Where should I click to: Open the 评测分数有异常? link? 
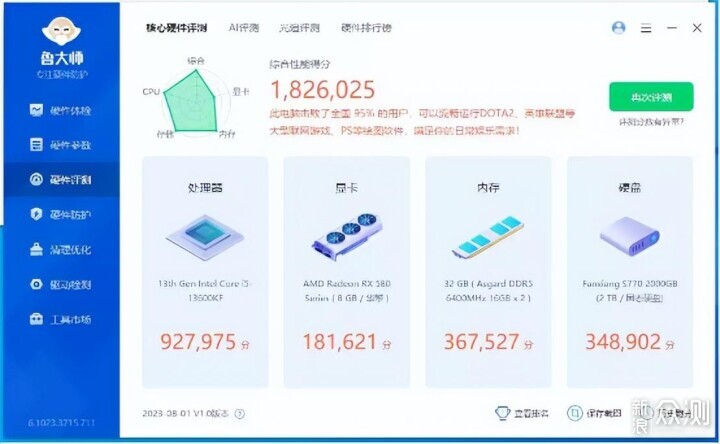click(x=651, y=122)
